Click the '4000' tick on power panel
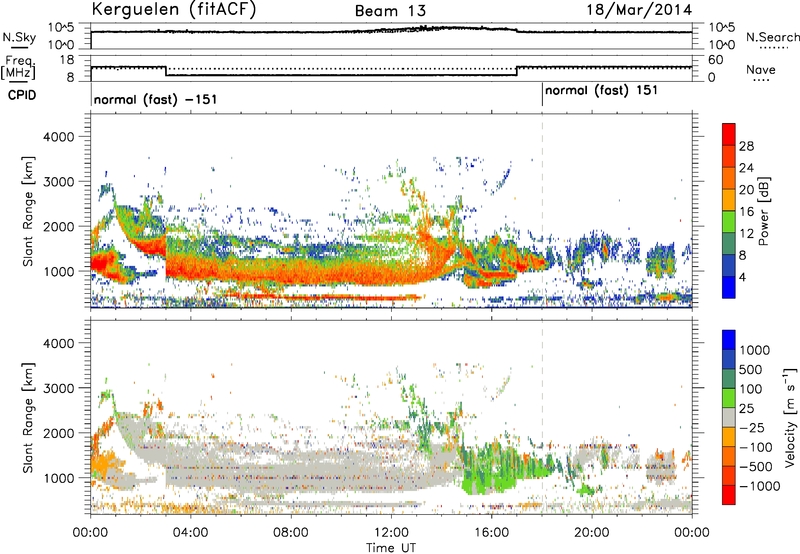The height and width of the screenshot is (554, 800). coord(58,137)
